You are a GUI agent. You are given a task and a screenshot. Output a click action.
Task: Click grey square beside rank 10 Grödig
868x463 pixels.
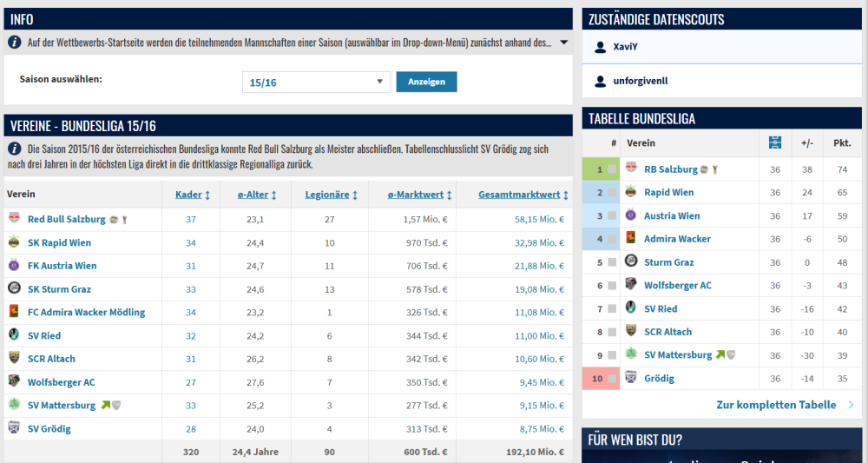(x=612, y=379)
